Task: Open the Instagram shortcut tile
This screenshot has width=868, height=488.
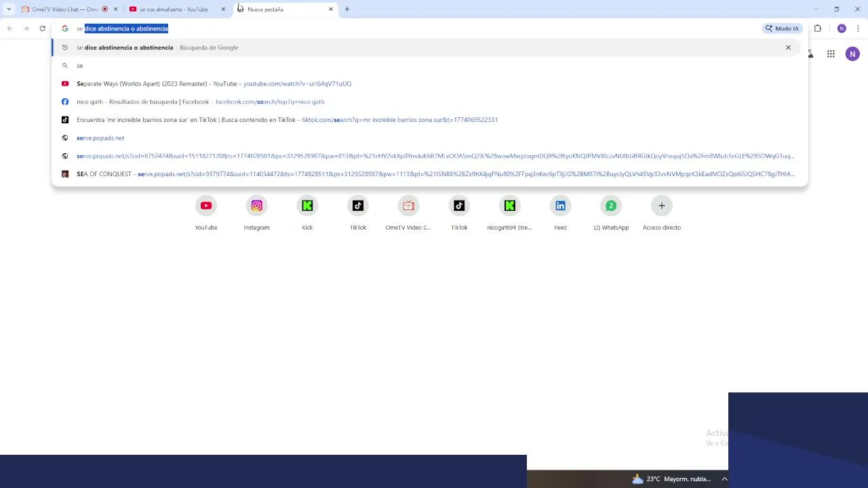Action: tap(256, 213)
